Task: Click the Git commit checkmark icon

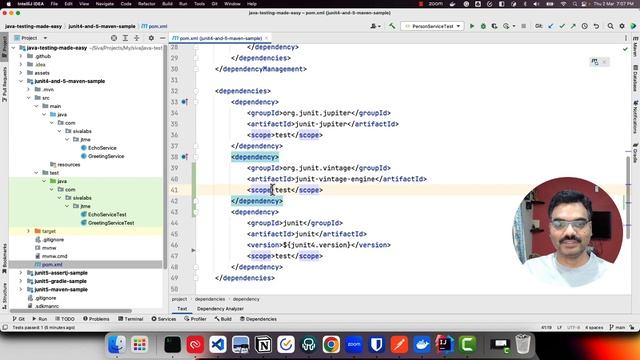Action: (562, 26)
